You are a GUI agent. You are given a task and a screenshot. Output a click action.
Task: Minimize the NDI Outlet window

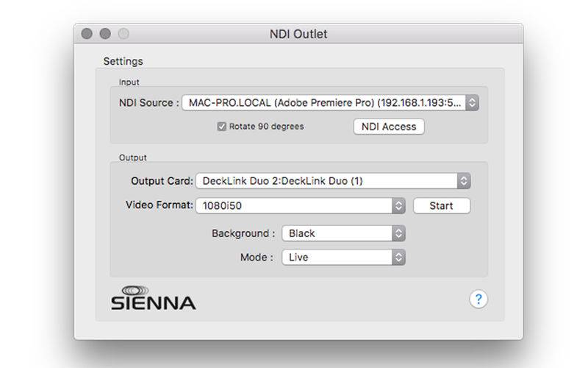105,34
